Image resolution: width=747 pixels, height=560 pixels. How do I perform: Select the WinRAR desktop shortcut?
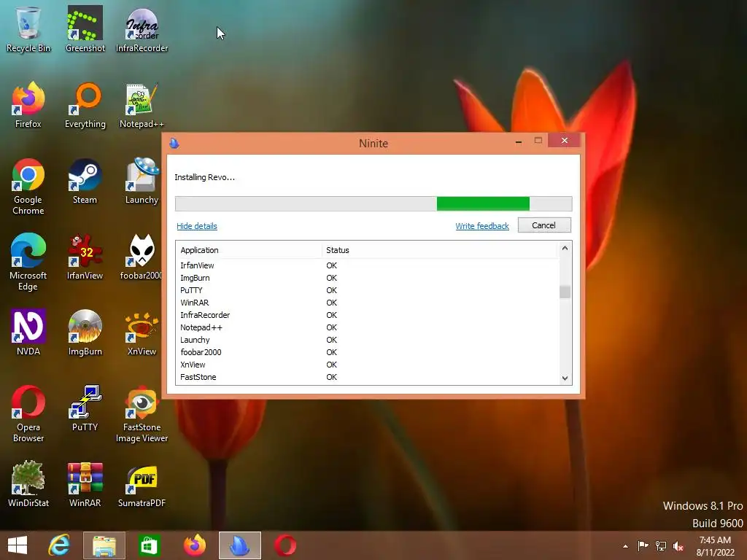click(85, 484)
